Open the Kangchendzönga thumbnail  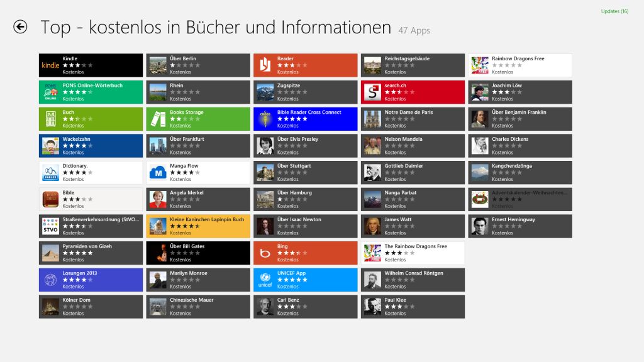tap(480, 172)
